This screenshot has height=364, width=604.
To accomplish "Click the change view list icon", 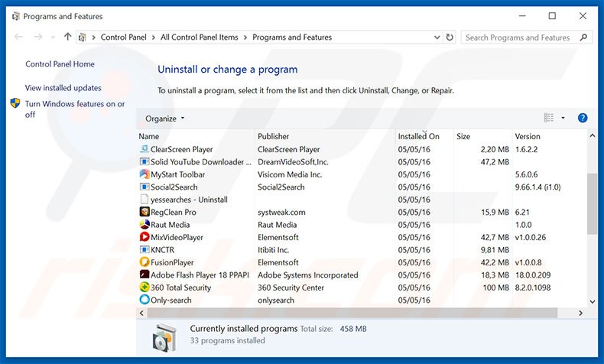I will coord(548,118).
